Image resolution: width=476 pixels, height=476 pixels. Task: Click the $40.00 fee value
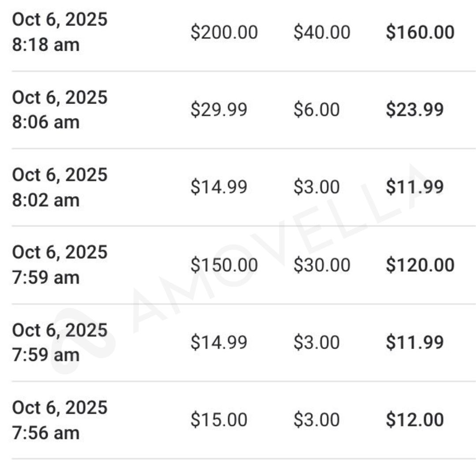tap(322, 33)
